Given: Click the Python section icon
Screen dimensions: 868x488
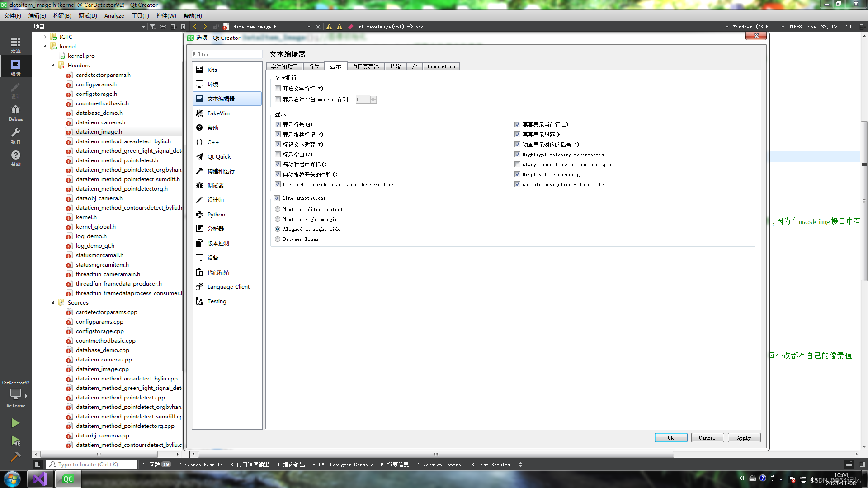Looking at the screenshot, I should pos(200,214).
